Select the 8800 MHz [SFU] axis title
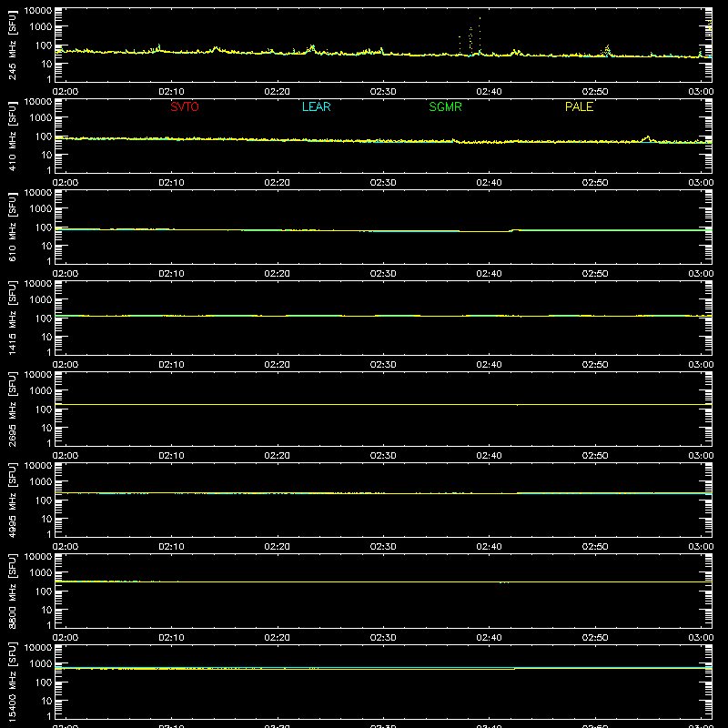Viewport: 728px width, 728px height. pyautogui.click(x=12, y=591)
